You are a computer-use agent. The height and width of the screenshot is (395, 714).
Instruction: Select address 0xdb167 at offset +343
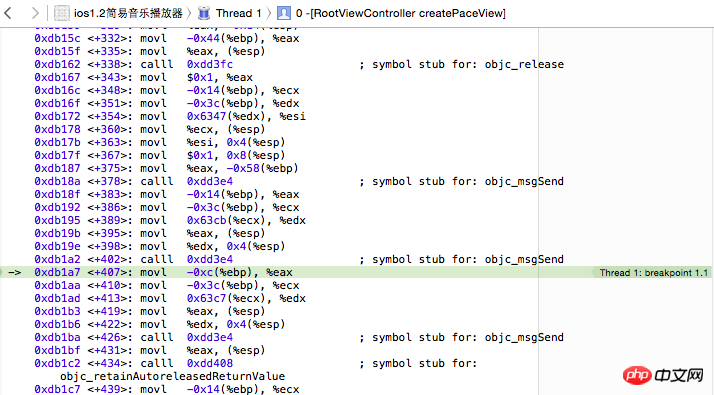point(57,77)
